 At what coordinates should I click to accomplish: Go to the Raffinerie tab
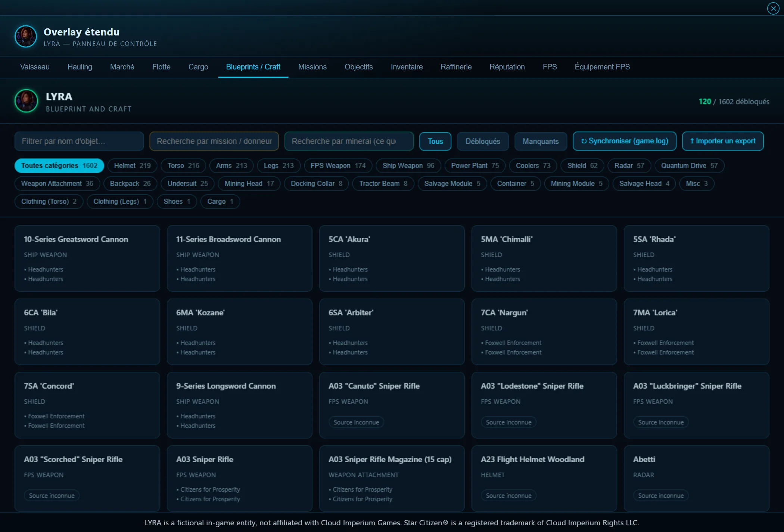coord(456,67)
